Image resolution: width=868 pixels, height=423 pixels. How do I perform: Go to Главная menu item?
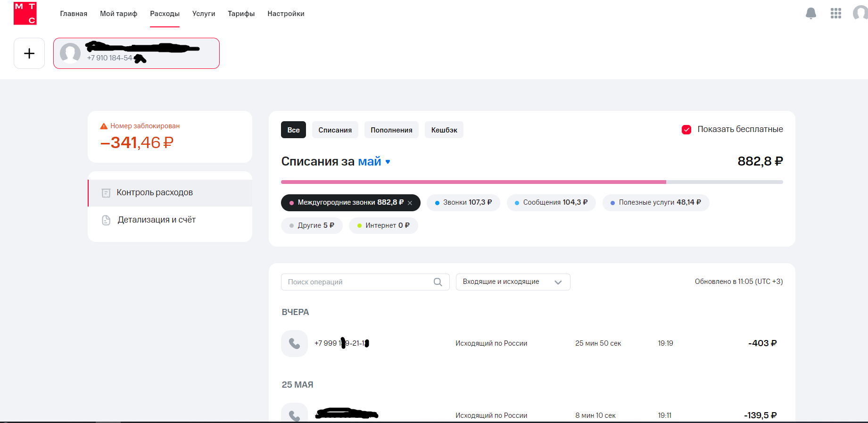74,14
